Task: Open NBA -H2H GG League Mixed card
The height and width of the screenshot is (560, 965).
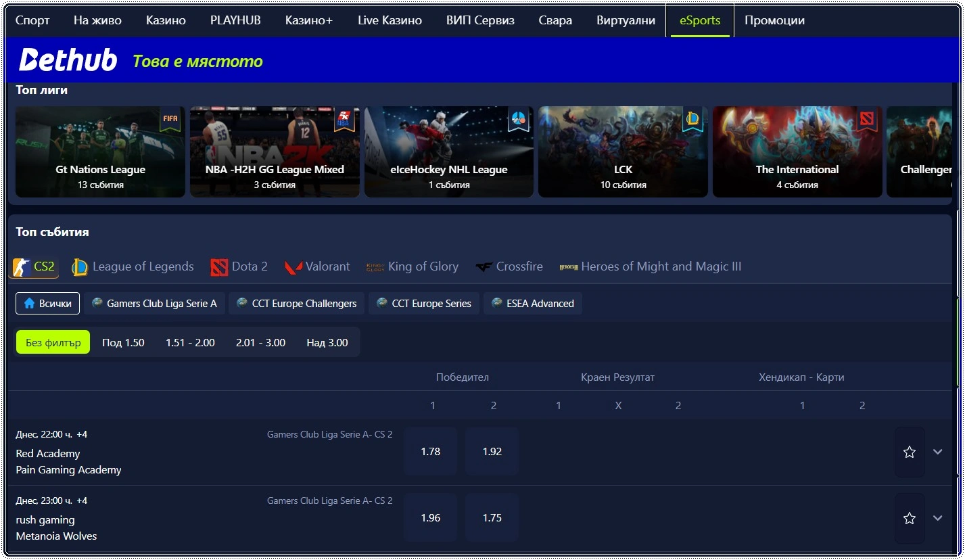Action: 275,151
